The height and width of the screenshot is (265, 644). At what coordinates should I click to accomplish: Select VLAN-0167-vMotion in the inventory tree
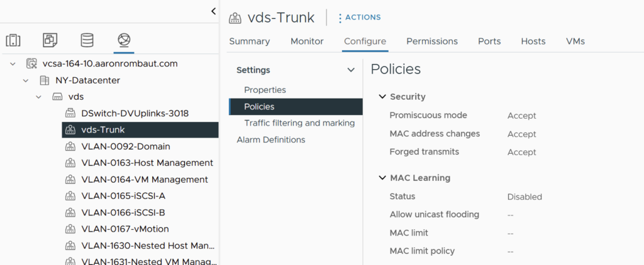pos(125,229)
